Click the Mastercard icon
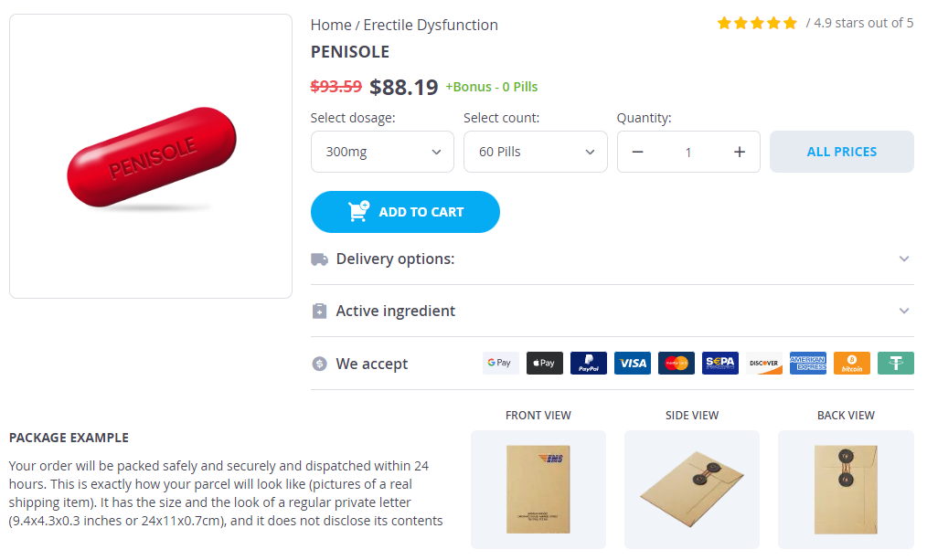 pos(677,364)
